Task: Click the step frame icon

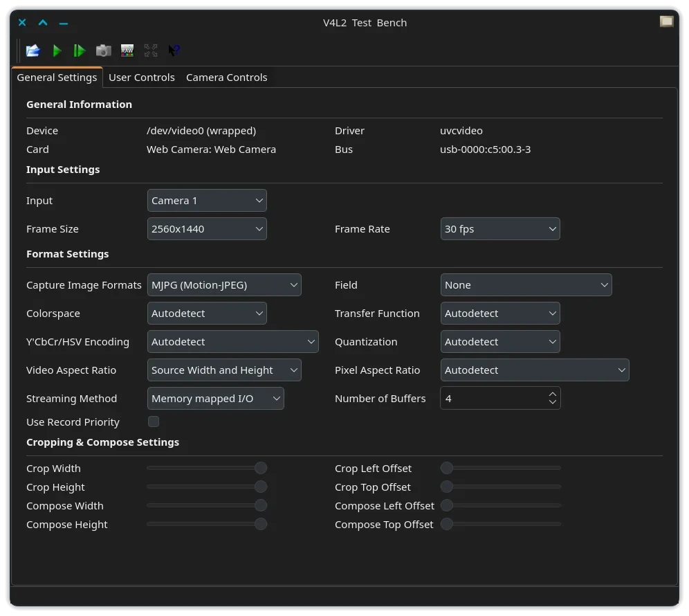Action: 80,51
